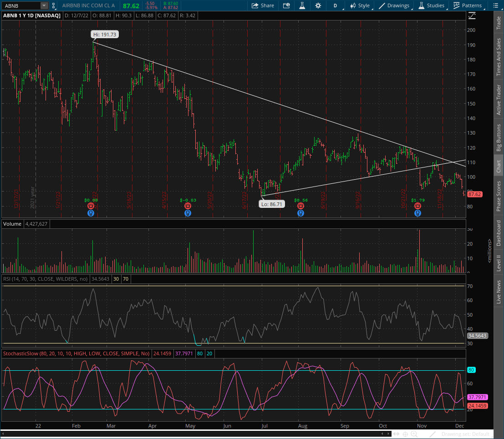This screenshot has height=439, width=504.
Task: Click the AIRBNB INC COM CL A description
Action: 88,5
